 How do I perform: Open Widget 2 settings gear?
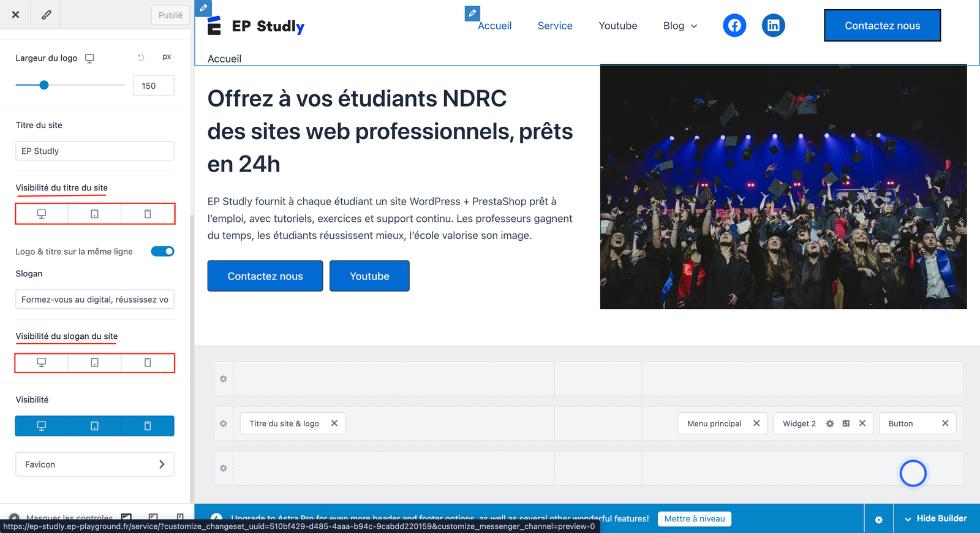(x=830, y=423)
